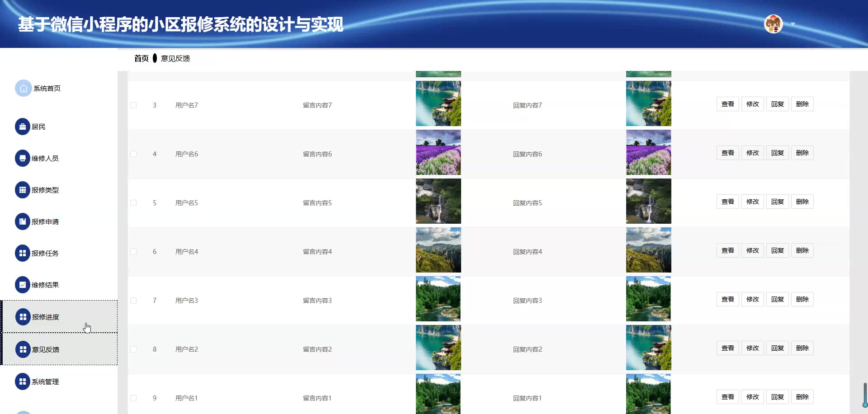868x414 pixels.
Task: Click 意见反馈 in the breadcrumb
Action: (175, 58)
